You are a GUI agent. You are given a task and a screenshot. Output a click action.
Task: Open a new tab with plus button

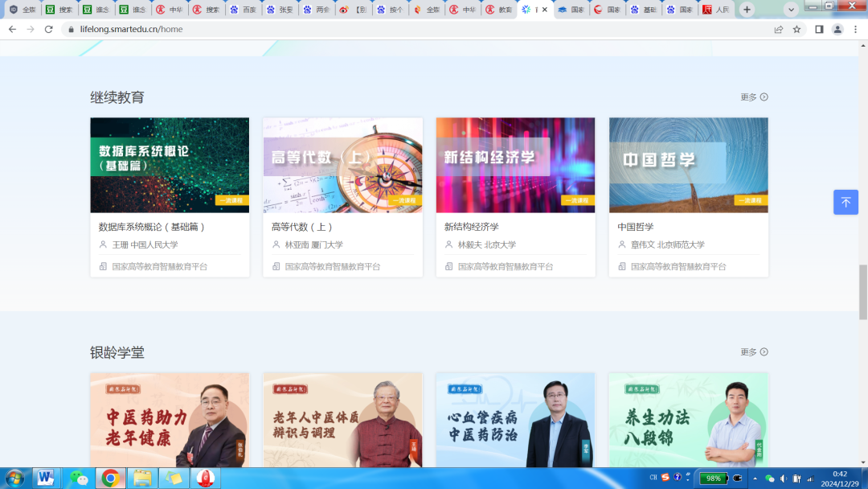click(x=747, y=10)
